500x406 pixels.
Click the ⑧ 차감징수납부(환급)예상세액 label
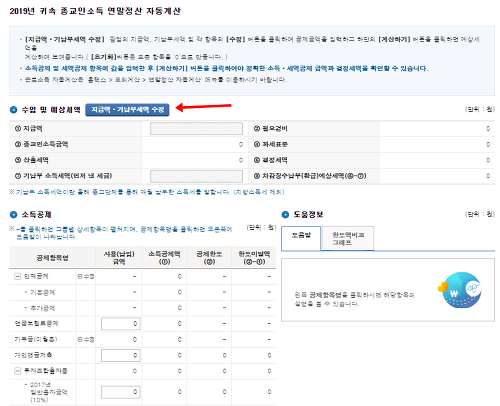click(x=310, y=176)
